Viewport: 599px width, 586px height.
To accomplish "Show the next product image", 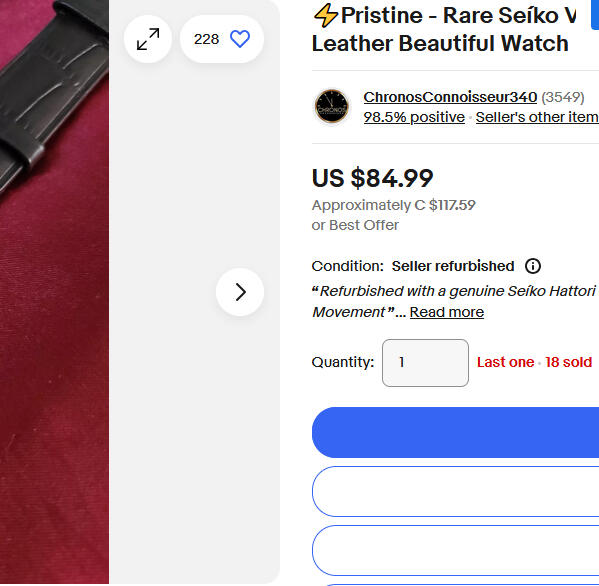I will [x=240, y=292].
